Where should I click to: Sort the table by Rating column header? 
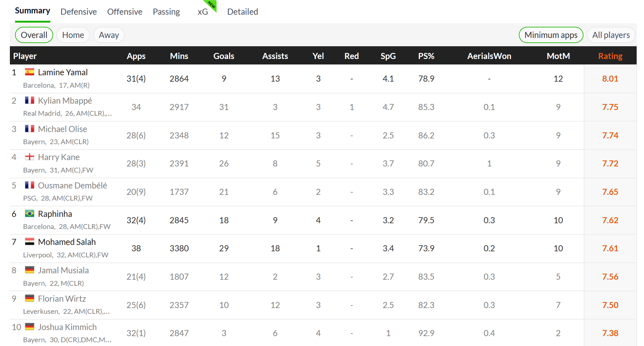tap(610, 56)
